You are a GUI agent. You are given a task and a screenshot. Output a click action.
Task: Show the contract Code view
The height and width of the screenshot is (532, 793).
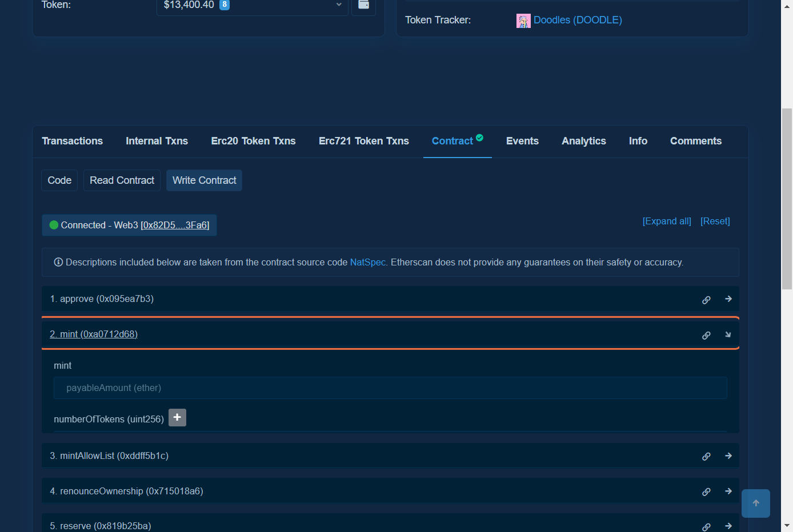click(59, 180)
